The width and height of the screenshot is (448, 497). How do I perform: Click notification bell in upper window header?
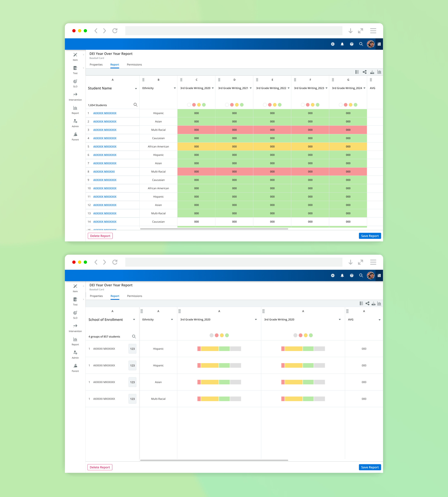342,44
